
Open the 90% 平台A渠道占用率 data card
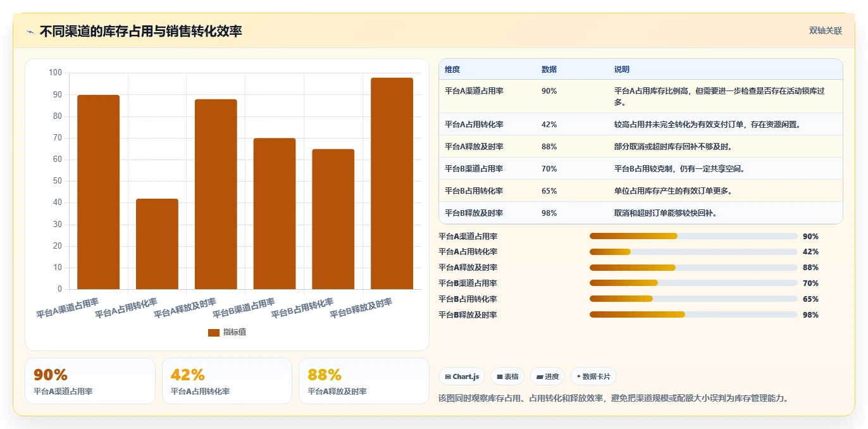pyautogui.click(x=90, y=381)
